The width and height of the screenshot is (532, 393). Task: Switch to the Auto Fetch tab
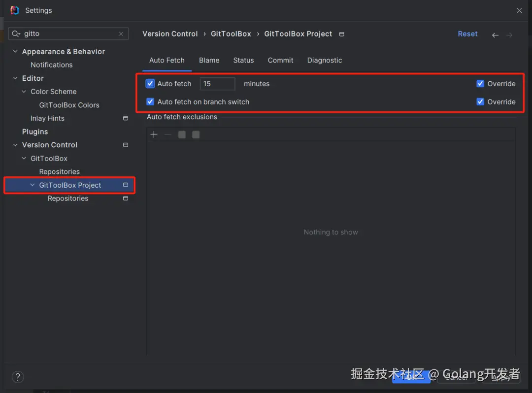pos(167,61)
